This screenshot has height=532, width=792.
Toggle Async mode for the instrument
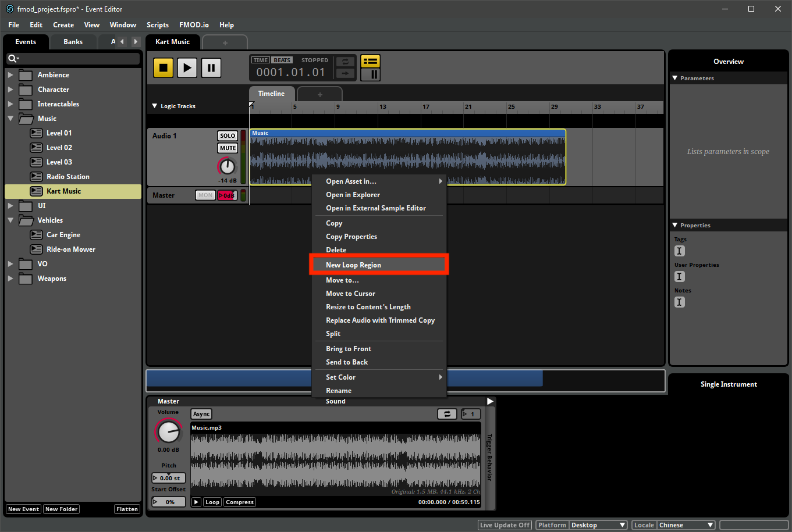pyautogui.click(x=201, y=413)
